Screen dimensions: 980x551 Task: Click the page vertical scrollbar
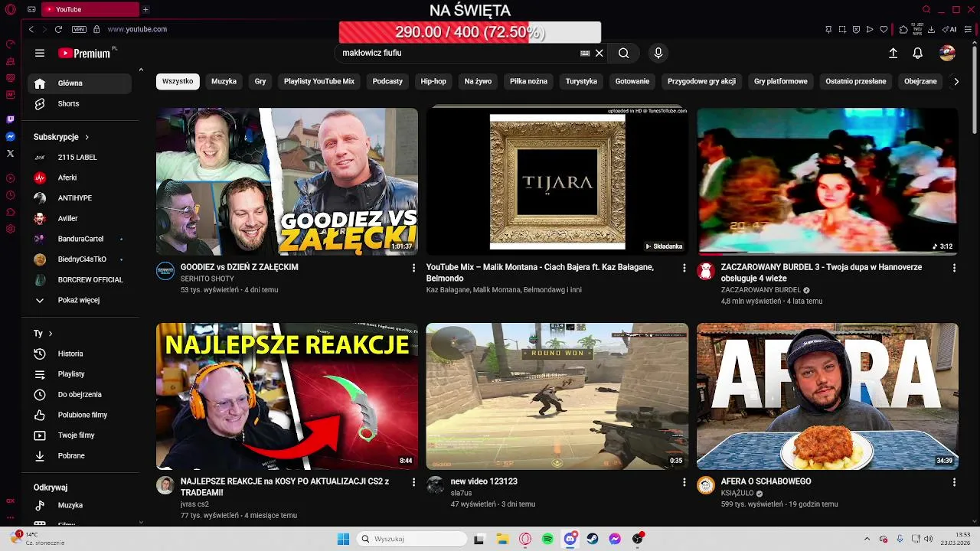(974, 88)
